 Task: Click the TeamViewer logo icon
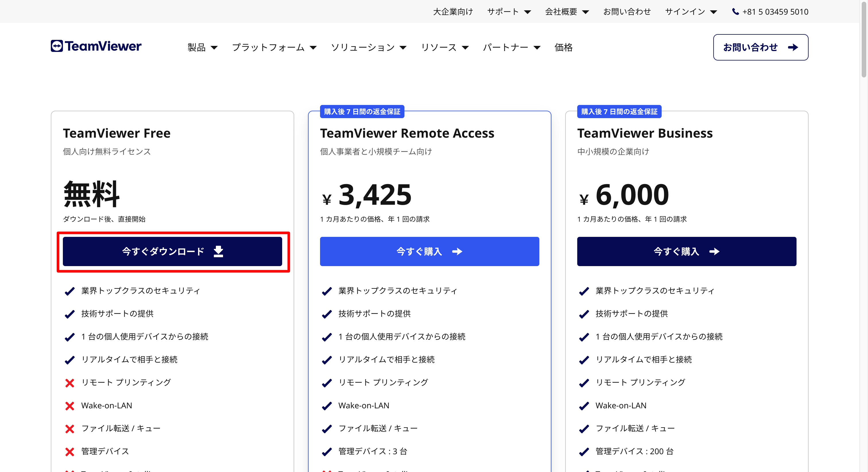tap(57, 46)
